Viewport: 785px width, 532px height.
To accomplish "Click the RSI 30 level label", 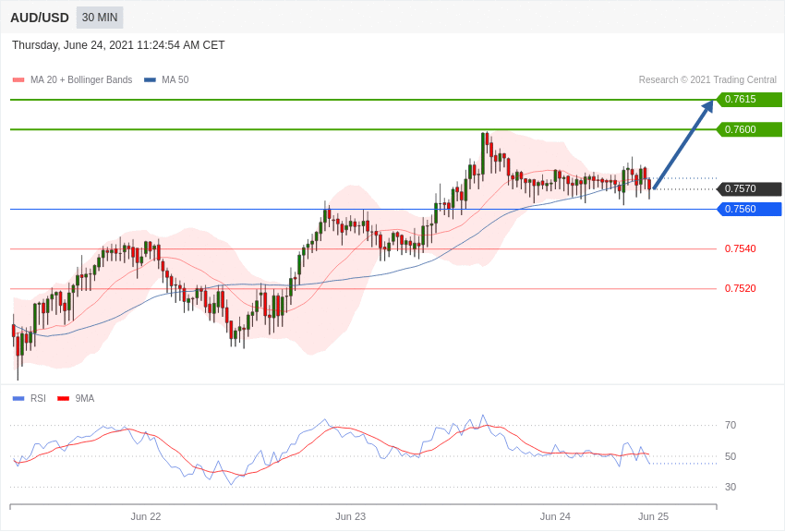I will (731, 487).
